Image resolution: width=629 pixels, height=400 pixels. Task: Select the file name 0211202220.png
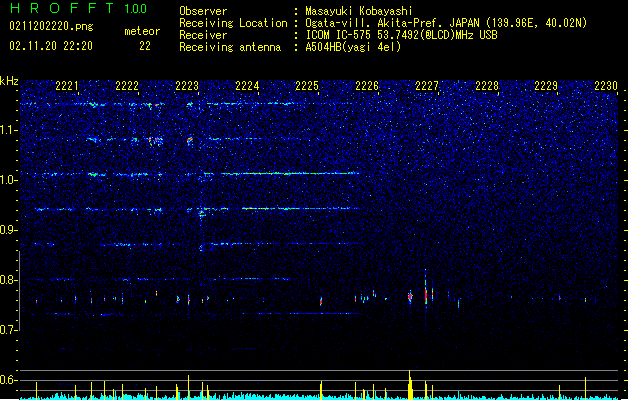pyautogui.click(x=51, y=27)
